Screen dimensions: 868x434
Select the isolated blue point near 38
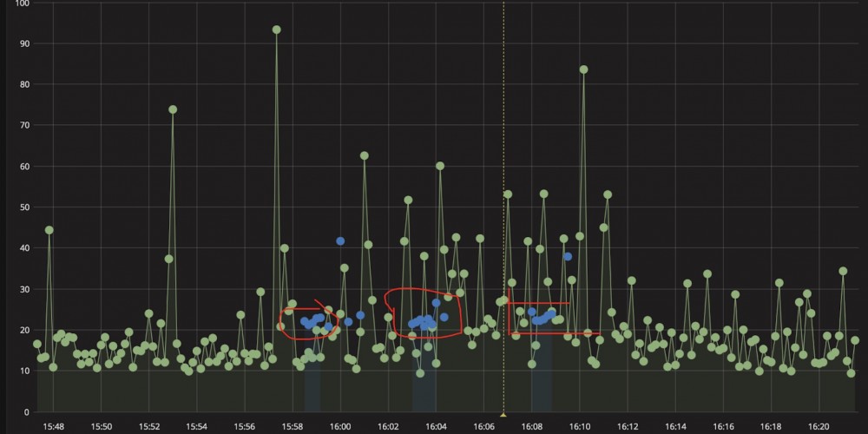point(568,256)
